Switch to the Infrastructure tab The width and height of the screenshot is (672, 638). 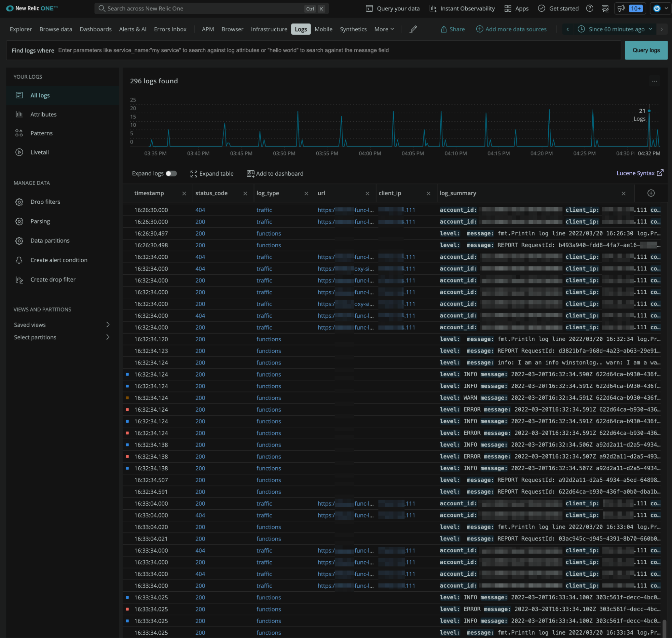[x=269, y=29]
